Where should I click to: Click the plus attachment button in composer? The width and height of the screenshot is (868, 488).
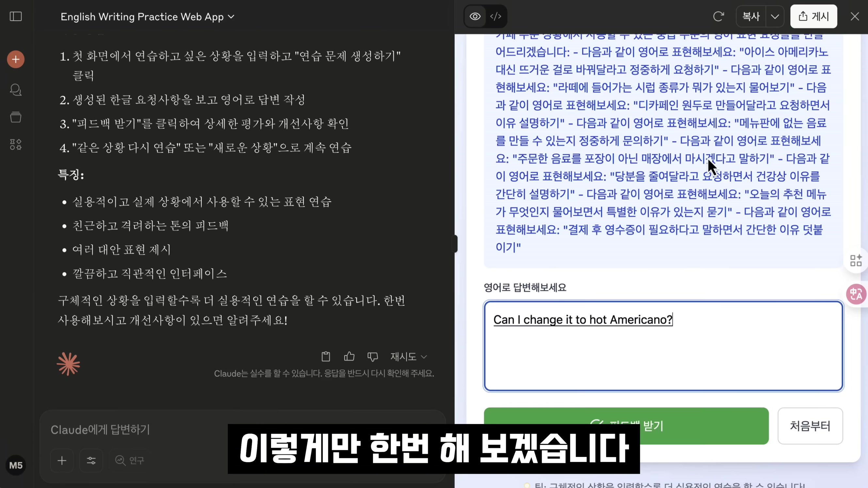(62, 460)
